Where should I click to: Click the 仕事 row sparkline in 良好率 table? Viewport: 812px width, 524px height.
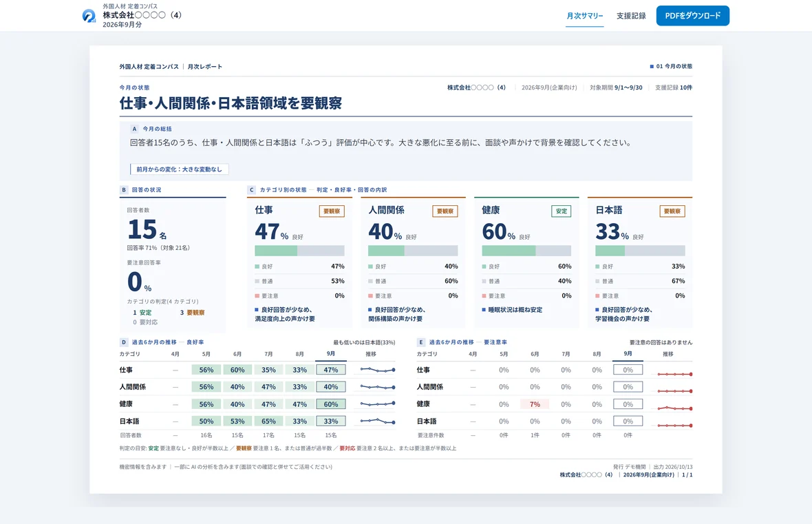tap(378, 370)
